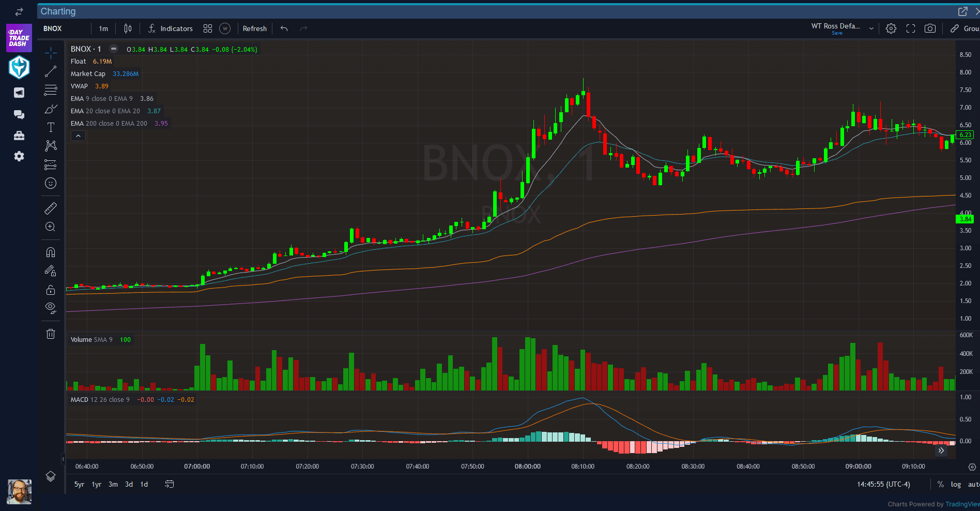Select the Text drawing tool

point(50,127)
